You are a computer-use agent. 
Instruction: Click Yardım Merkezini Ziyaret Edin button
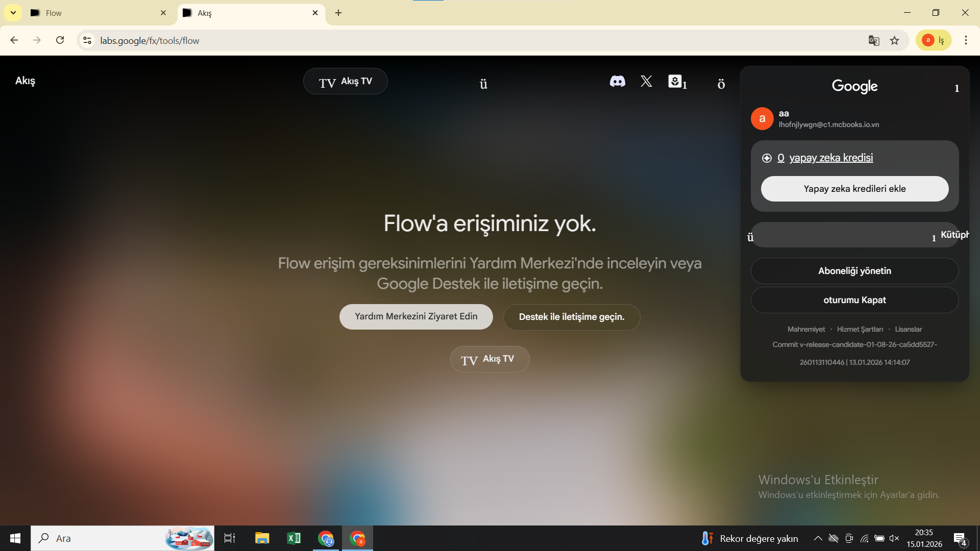[416, 317]
